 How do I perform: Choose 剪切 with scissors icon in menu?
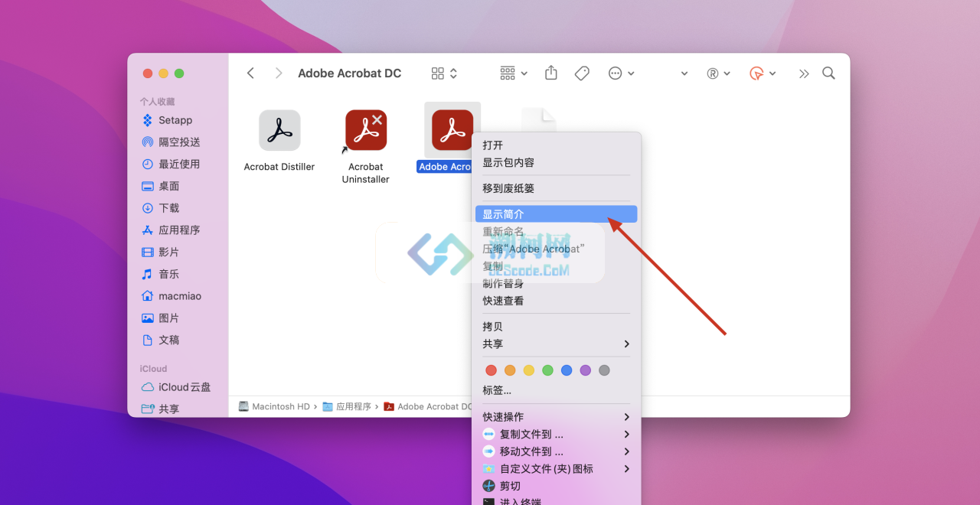point(501,486)
